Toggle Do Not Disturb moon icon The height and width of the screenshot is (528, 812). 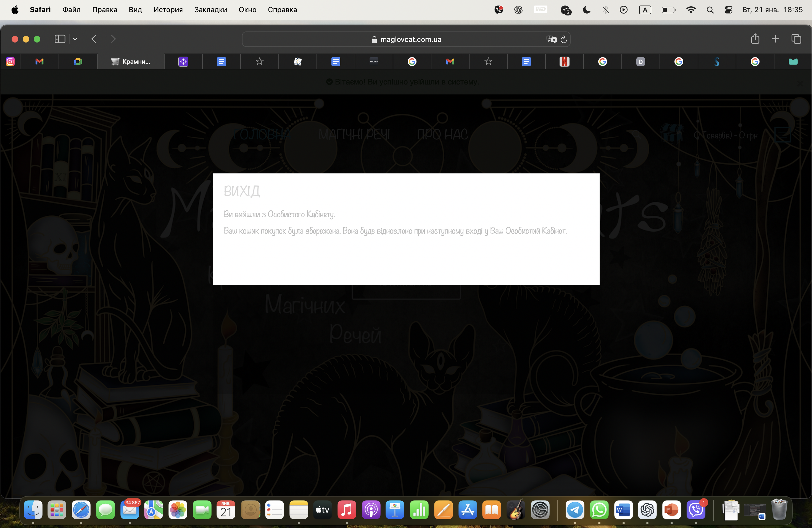(586, 10)
